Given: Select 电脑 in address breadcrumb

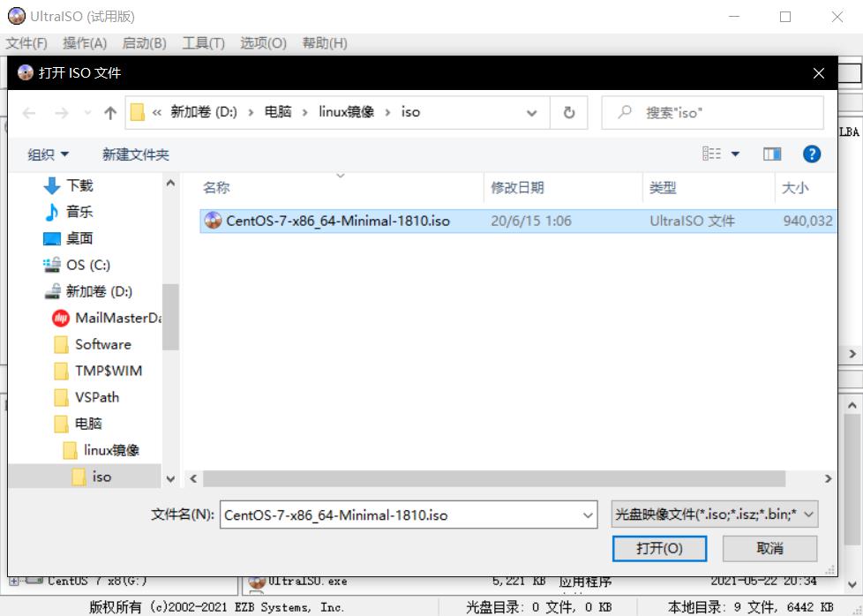Looking at the screenshot, I should pos(278,112).
